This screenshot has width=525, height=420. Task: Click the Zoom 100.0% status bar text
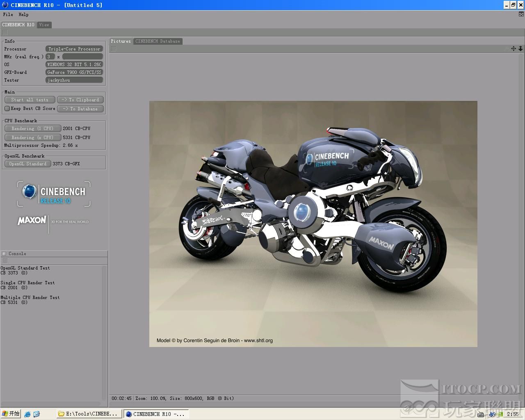point(151,398)
